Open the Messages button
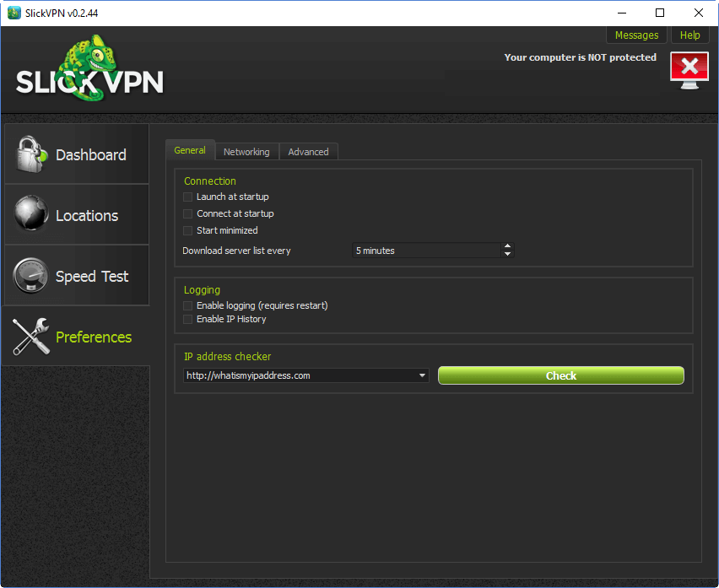This screenshot has width=719, height=588. (x=636, y=35)
